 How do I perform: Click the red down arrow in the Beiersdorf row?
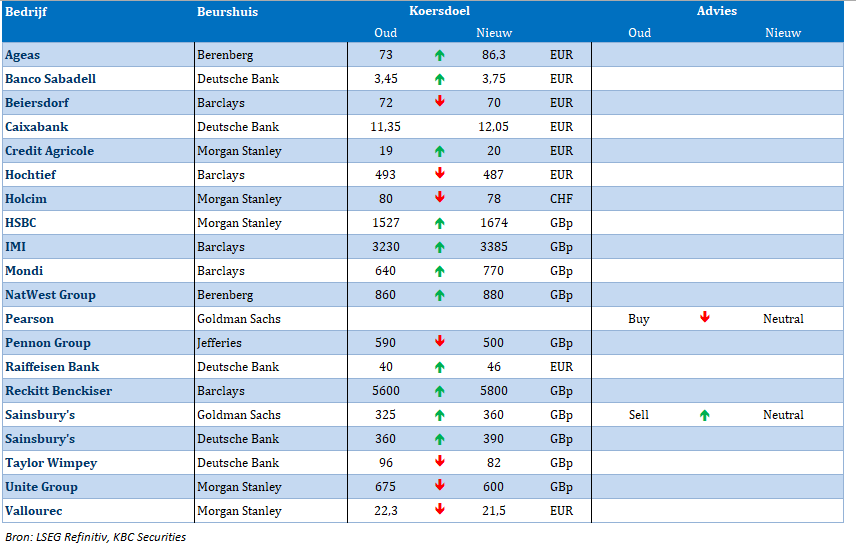439,102
